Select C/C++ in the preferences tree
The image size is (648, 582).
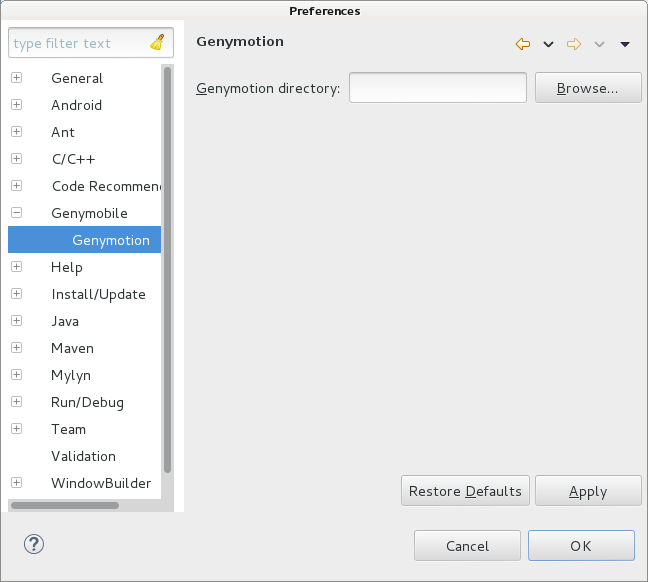point(73,159)
